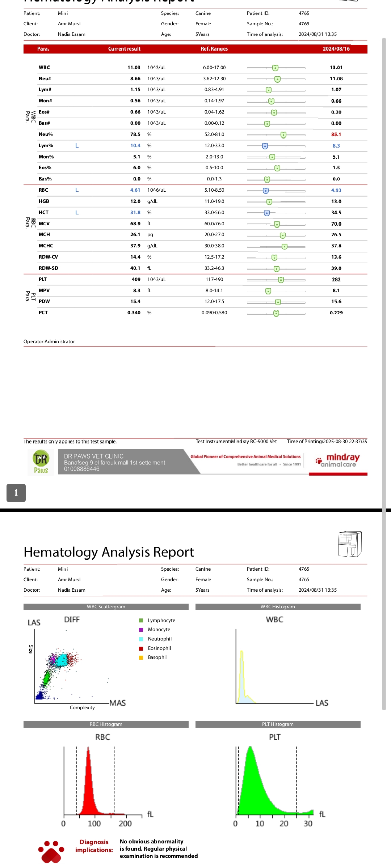Click the blue low marker for RBC
This screenshot has width=391, height=868.
[266, 191]
